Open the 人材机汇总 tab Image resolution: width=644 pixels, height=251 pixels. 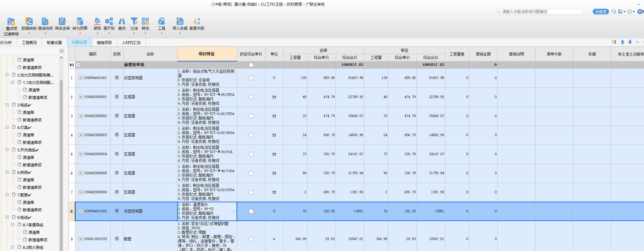click(131, 42)
